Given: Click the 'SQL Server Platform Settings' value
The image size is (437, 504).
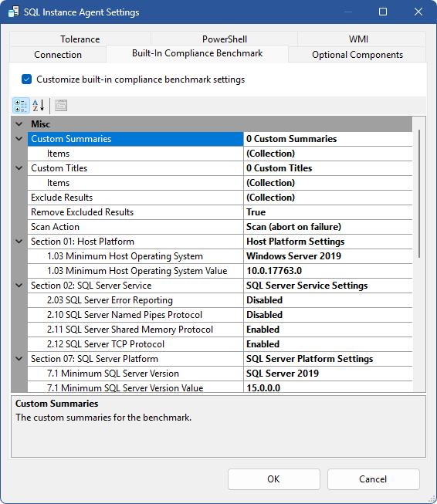Looking at the screenshot, I should coord(328,359).
